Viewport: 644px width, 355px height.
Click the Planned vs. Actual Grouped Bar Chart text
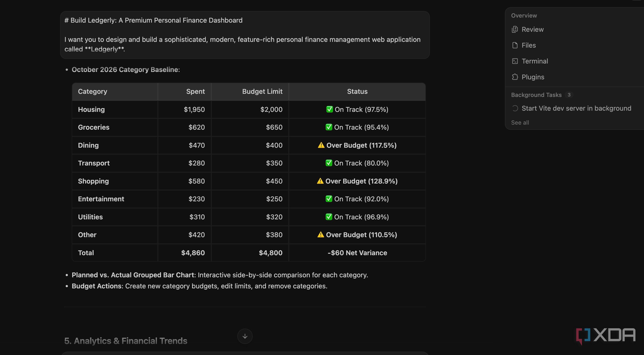point(133,275)
